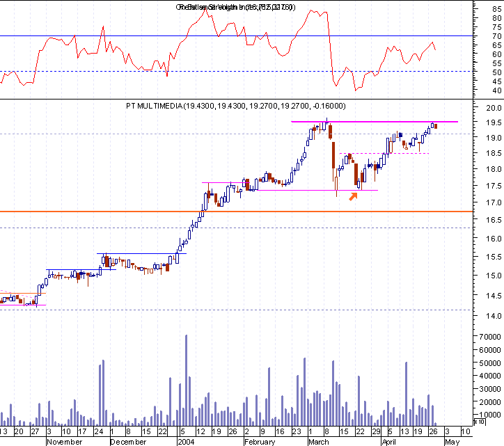Select the overlapping RSI indicator title text
The height and width of the screenshot is (446, 504).
235,7
